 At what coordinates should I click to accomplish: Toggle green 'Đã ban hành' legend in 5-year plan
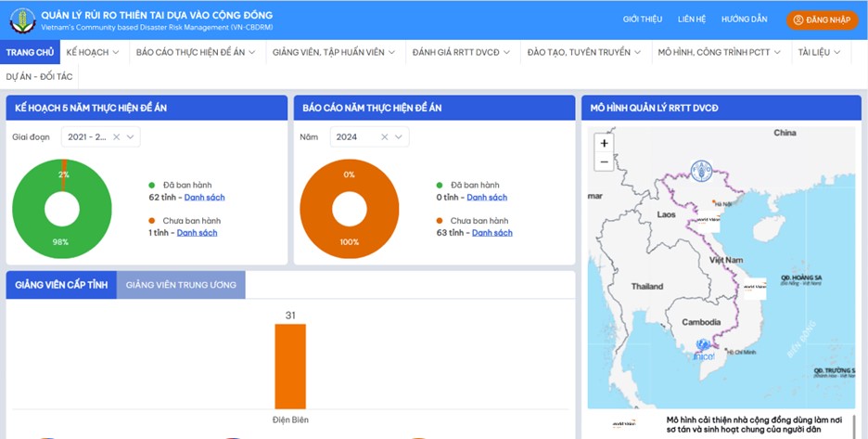pos(152,186)
